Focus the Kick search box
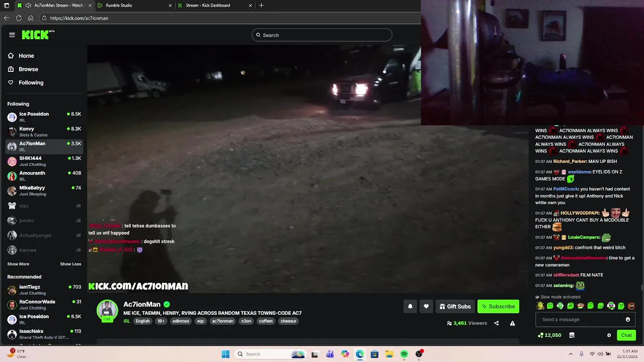Viewport: 644px width, 362px height. [322, 35]
